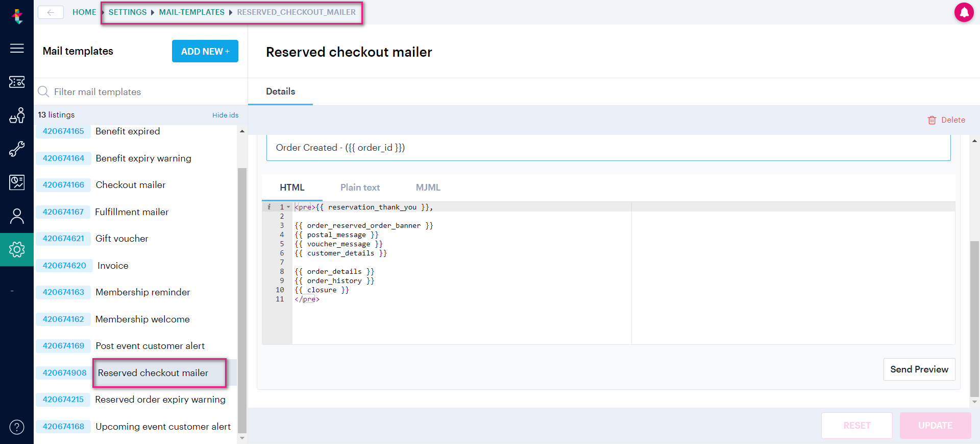Viewport: 980px width, 444px height.
Task: Go to MAIL-TEMPLATES breadcrumb
Action: pos(192,12)
